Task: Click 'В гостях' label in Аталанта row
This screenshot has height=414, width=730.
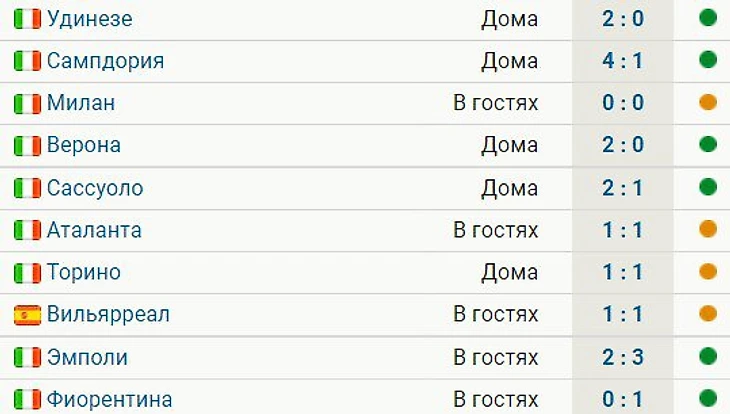Action: coord(496,230)
